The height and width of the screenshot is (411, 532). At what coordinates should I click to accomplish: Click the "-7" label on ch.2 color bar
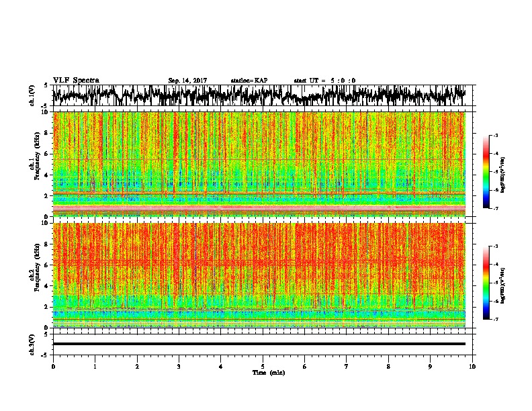[x=496, y=319]
